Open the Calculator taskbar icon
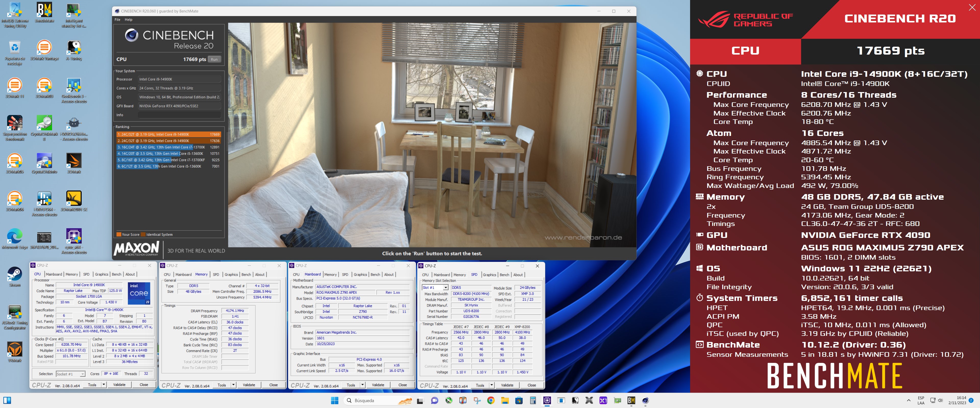 (x=533, y=400)
